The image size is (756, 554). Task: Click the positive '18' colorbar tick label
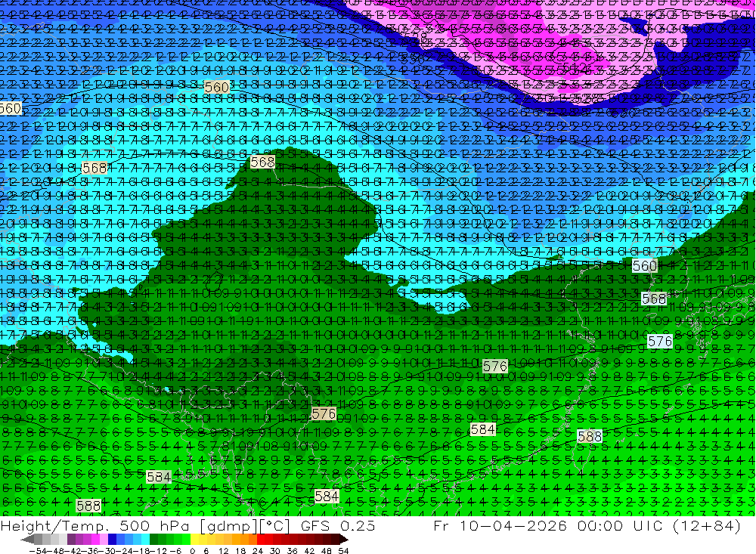click(x=240, y=551)
